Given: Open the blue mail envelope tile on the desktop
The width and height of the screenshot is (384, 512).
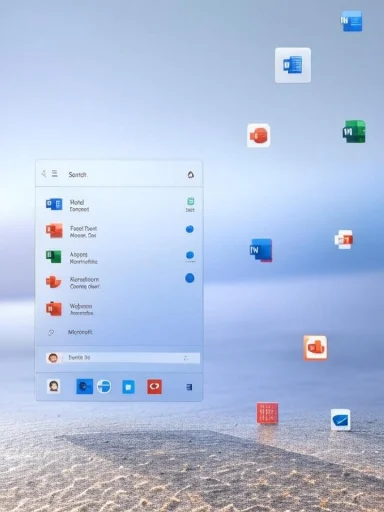Looking at the screenshot, I should tap(340, 420).
